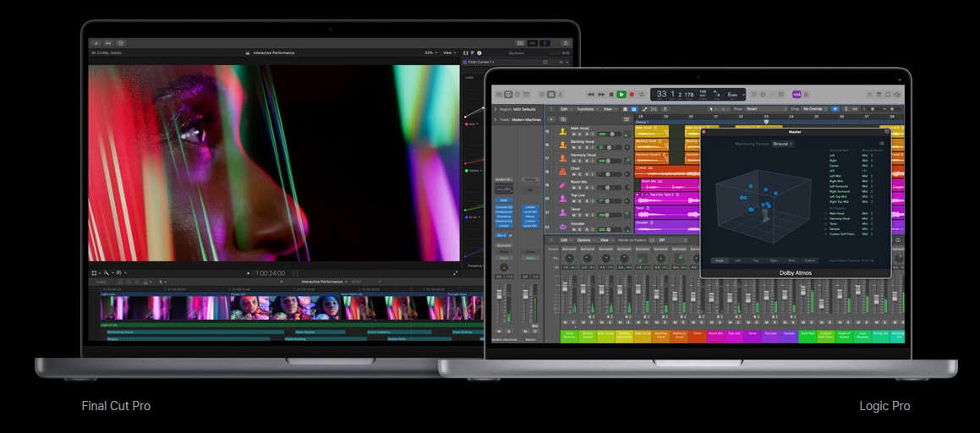Image resolution: width=980 pixels, height=433 pixels.
Task: Click the Console EQ plug-in slot
Action: (x=504, y=207)
